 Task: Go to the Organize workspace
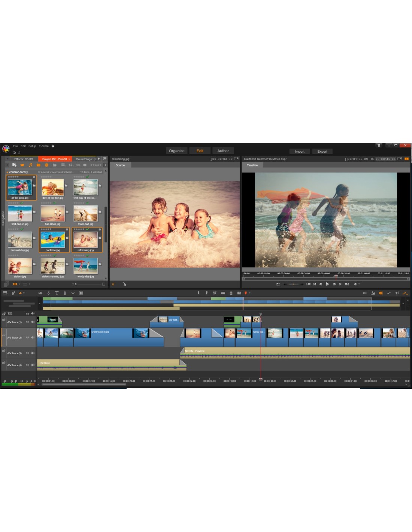(x=177, y=151)
